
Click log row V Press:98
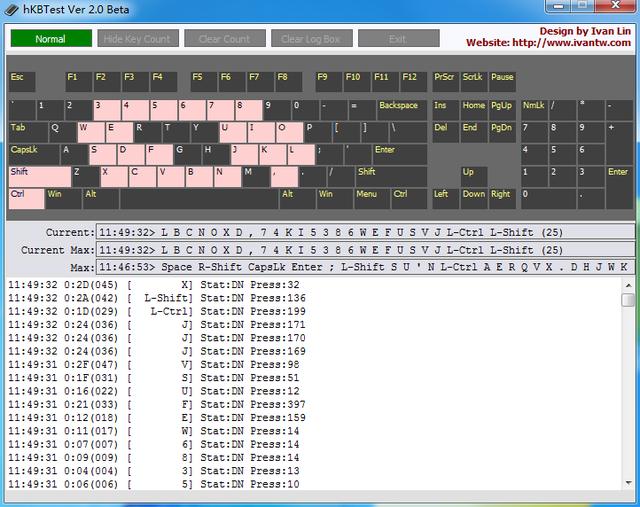[x=154, y=365]
